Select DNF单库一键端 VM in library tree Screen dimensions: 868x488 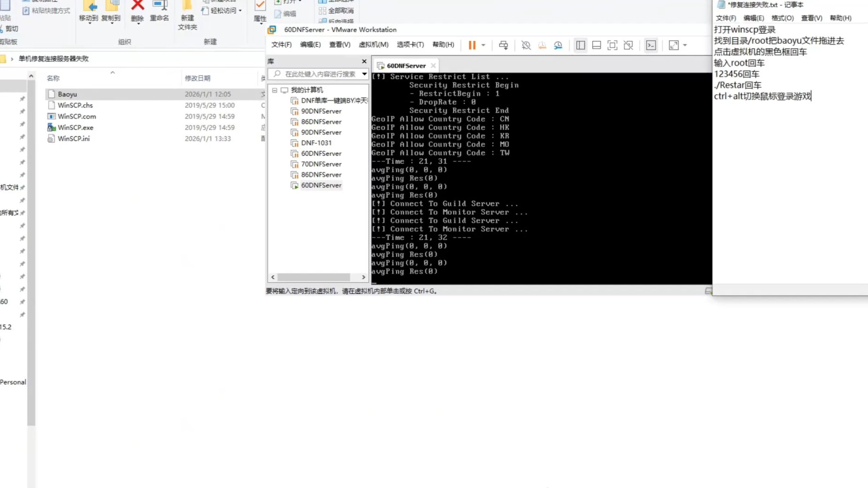pyautogui.click(x=329, y=100)
